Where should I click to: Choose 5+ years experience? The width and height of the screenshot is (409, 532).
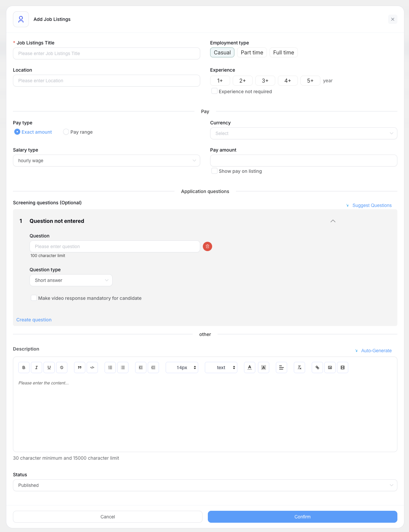click(x=310, y=81)
